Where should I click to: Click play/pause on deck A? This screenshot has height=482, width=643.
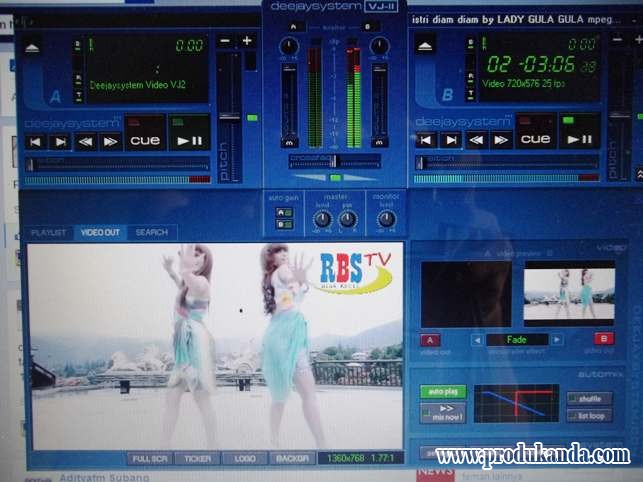point(188,141)
